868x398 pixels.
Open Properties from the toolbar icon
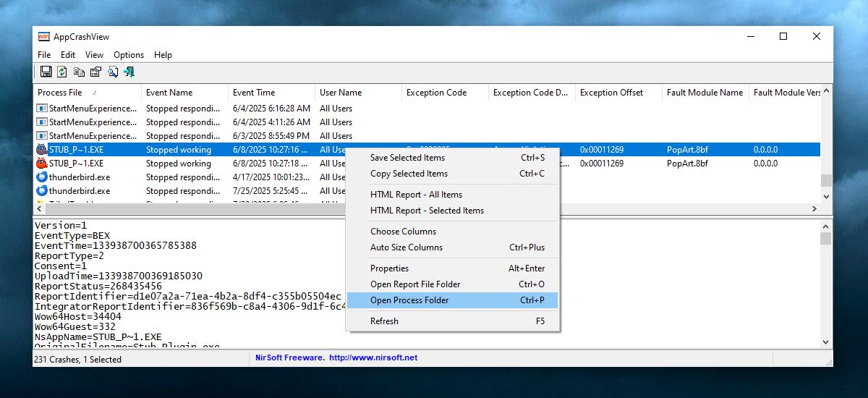pos(95,72)
